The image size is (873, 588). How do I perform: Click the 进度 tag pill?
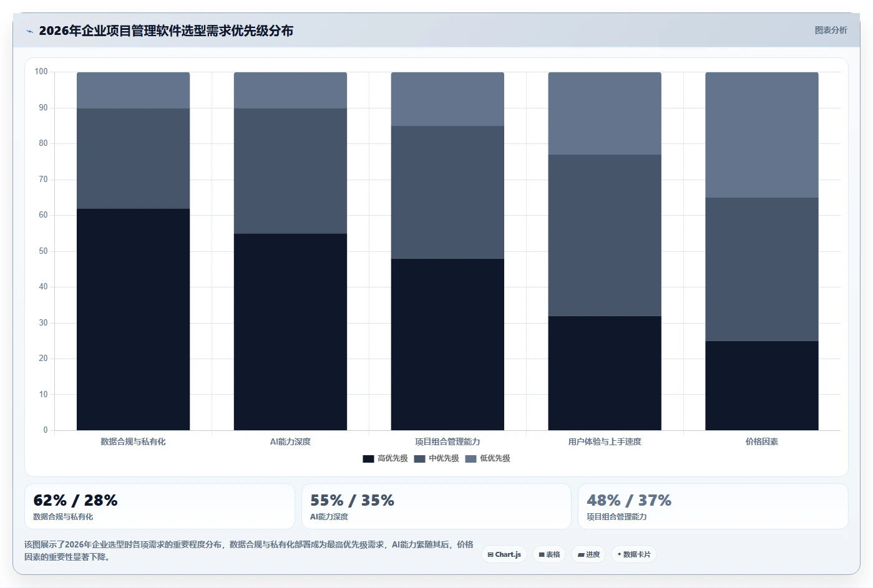588,554
